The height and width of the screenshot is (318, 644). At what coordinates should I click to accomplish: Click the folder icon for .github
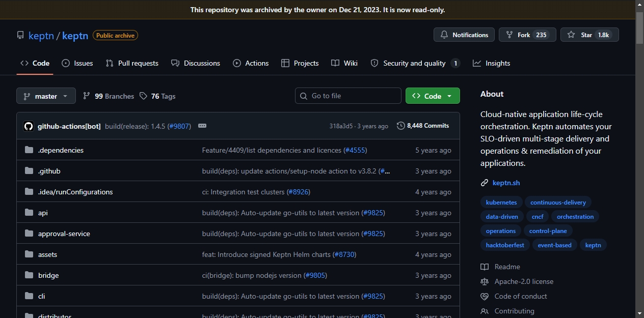pyautogui.click(x=29, y=171)
